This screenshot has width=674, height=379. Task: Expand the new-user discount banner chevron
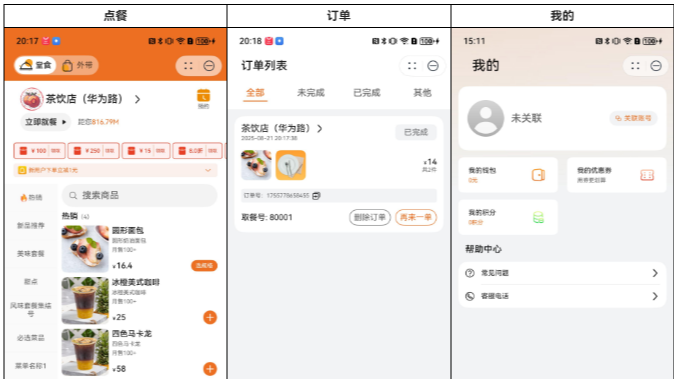(208, 170)
